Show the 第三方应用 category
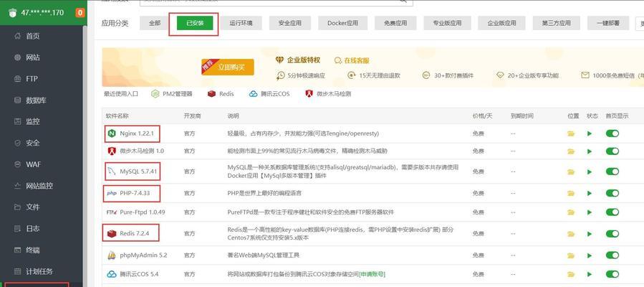 click(556, 23)
